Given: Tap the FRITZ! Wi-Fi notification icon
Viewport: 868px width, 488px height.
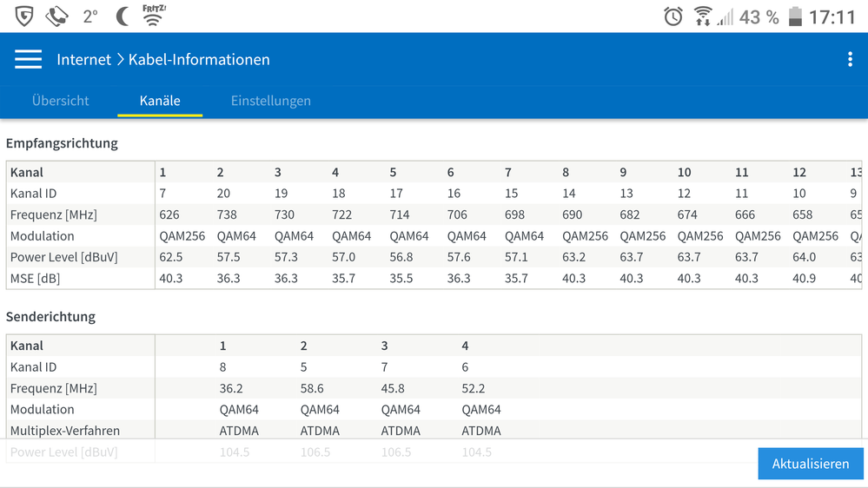Looking at the screenshot, I should [x=155, y=16].
